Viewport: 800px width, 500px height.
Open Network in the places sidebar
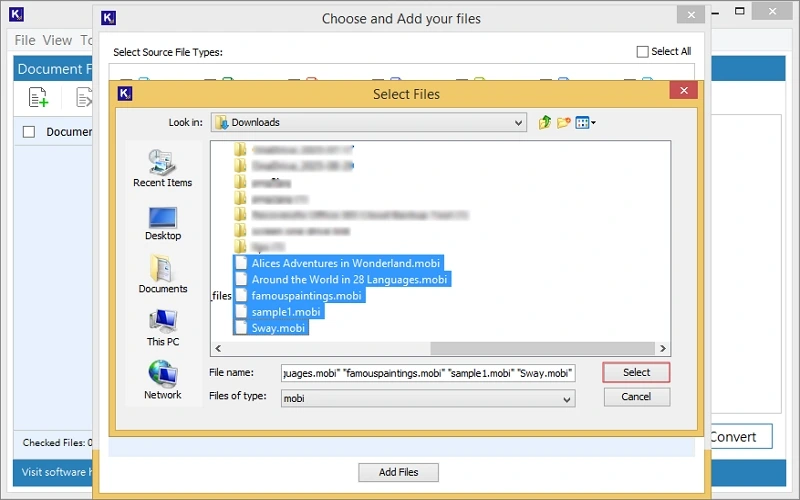(163, 380)
